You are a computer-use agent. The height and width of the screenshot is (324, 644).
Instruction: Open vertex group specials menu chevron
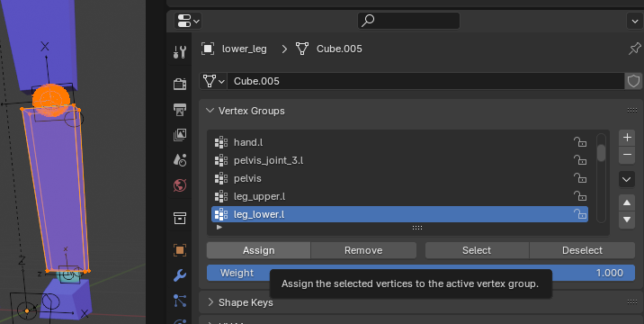(x=627, y=179)
